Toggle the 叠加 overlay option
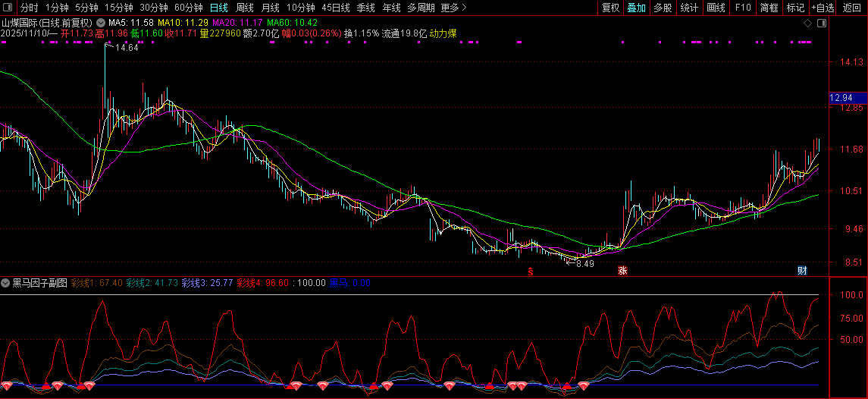Screen dimensions: 868x399 [x=636, y=8]
